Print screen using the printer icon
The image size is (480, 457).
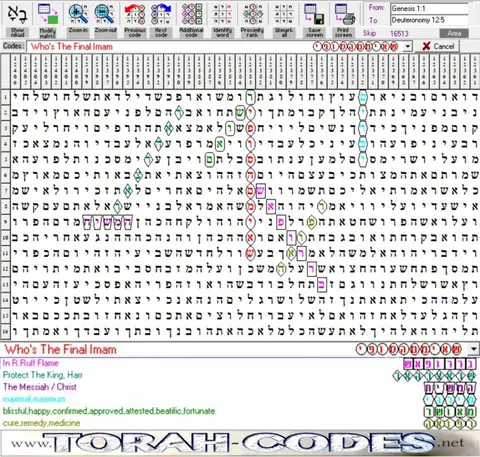pyautogui.click(x=344, y=20)
